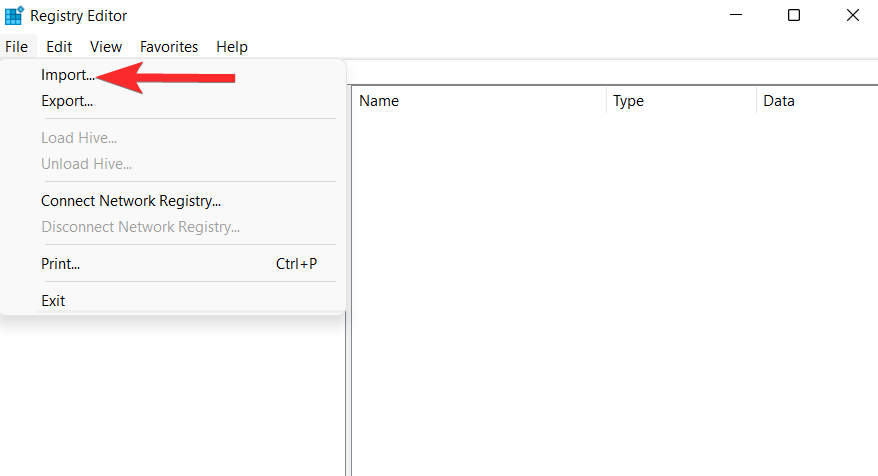Exit Registry Editor via the File menu
This screenshot has width=878, height=476.
pos(53,301)
